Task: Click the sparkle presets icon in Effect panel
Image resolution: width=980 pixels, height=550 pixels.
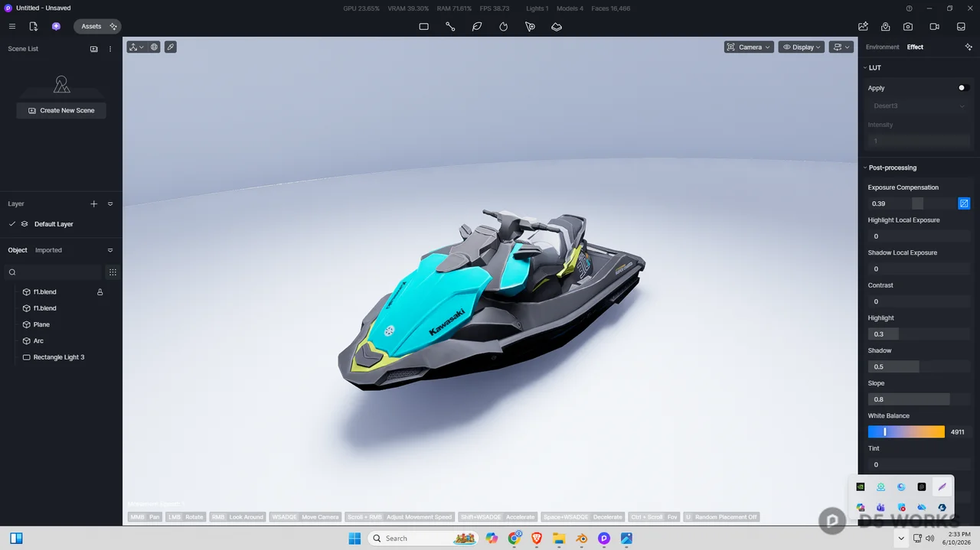Action: tap(969, 47)
